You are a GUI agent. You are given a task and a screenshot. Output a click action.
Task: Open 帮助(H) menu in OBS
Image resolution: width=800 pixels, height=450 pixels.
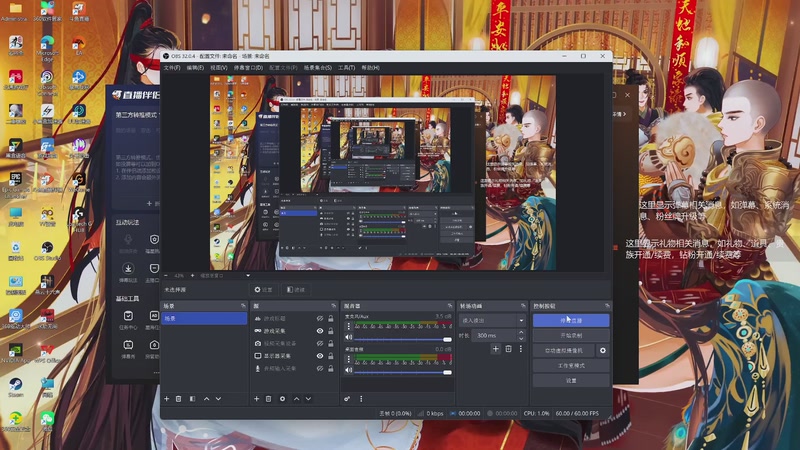tap(370, 68)
